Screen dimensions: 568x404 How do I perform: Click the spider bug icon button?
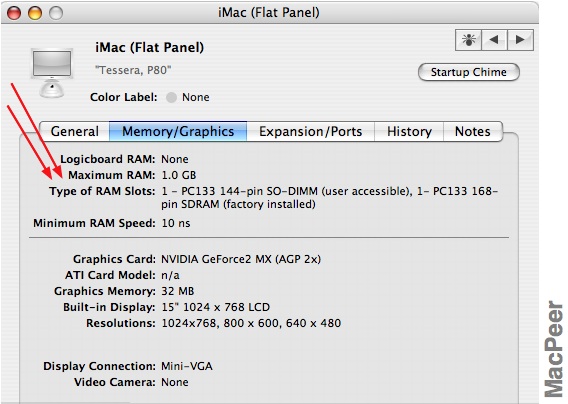(x=468, y=39)
